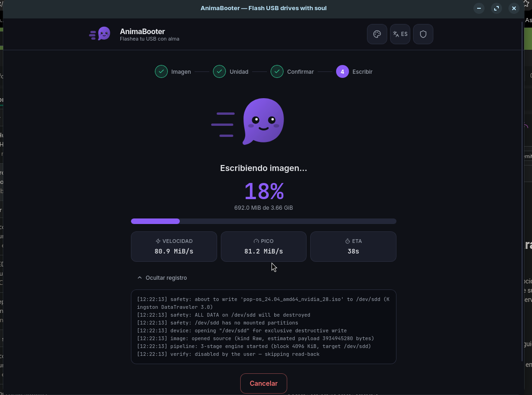Click the Ocultar registro label
Viewport: 532px width, 395px height.
[166, 277]
